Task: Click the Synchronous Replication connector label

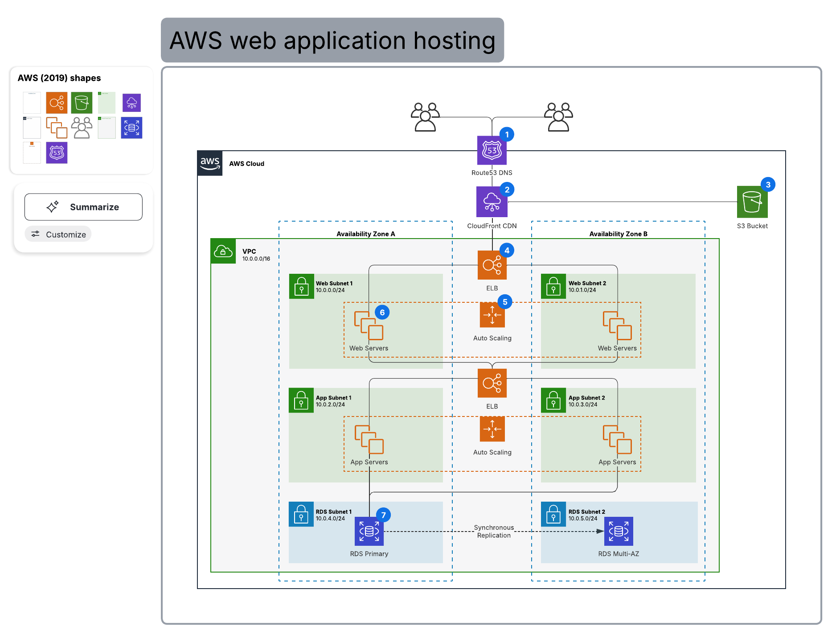Action: coord(494,531)
